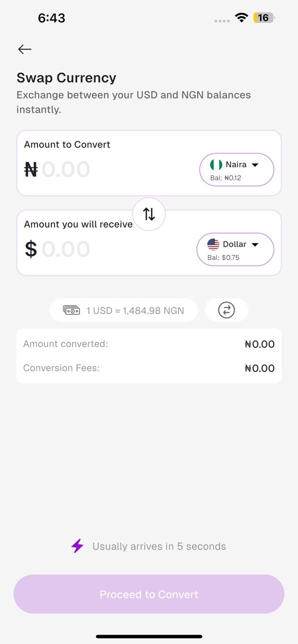Tap the US flag icon

(x=213, y=244)
